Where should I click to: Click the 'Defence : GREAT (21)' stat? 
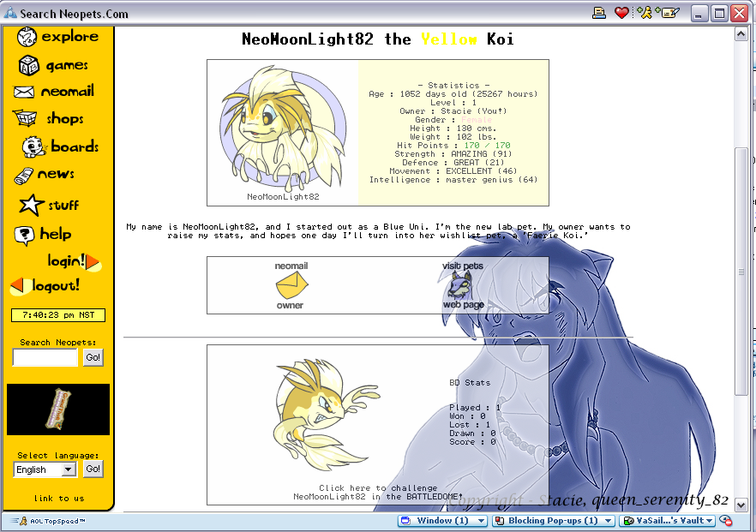pos(453,163)
